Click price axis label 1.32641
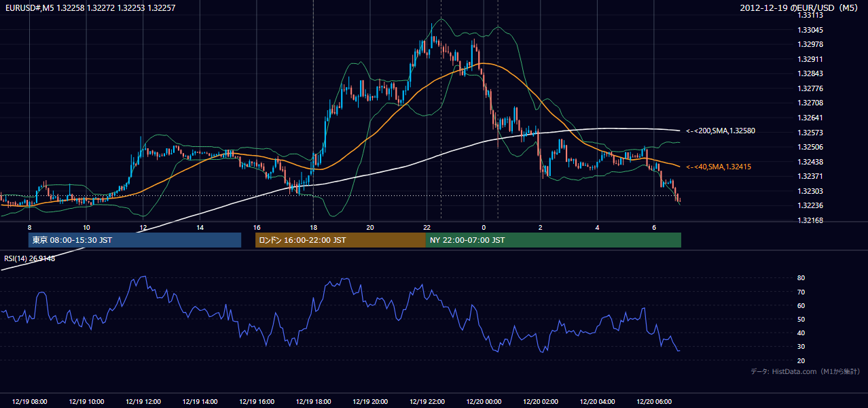Viewport: 868px width, 408px height. [x=811, y=118]
